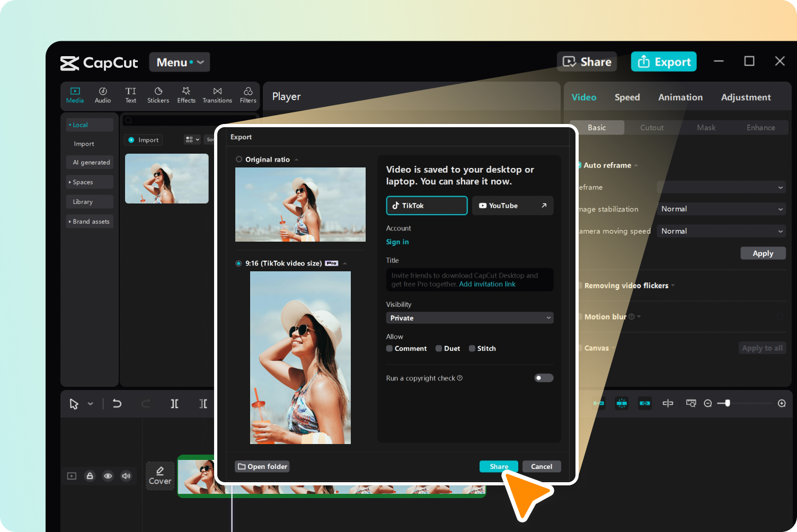797x532 pixels.
Task: Click the zoom-in magnifier icon on the timeline
Action: point(781,403)
